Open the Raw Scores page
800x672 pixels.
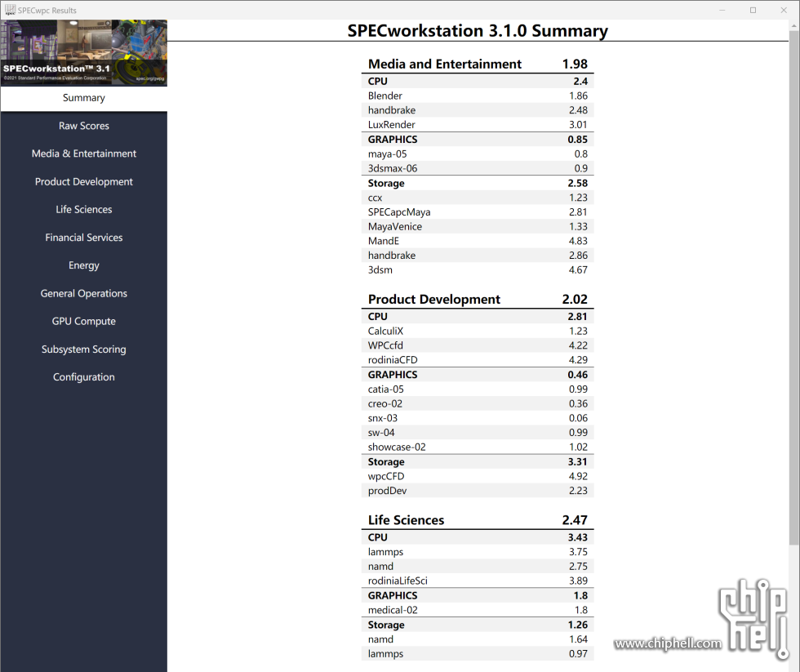point(83,126)
